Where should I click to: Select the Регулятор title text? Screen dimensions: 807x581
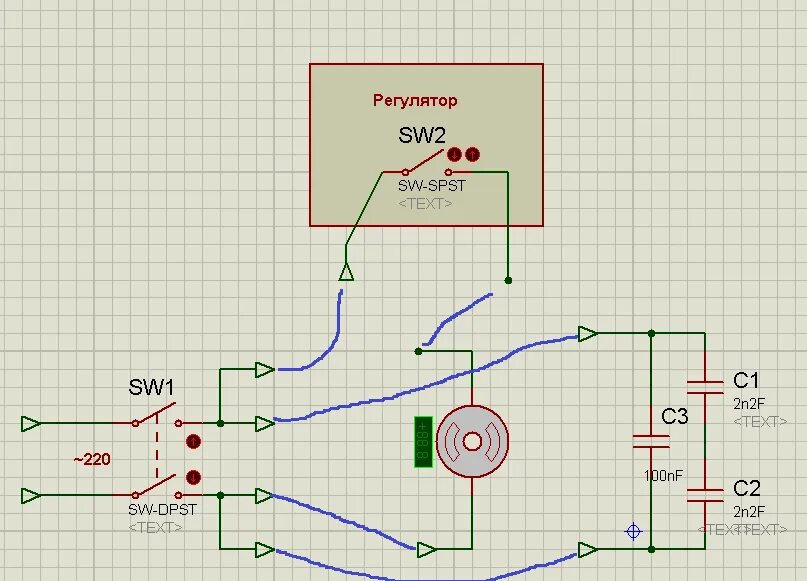415,100
